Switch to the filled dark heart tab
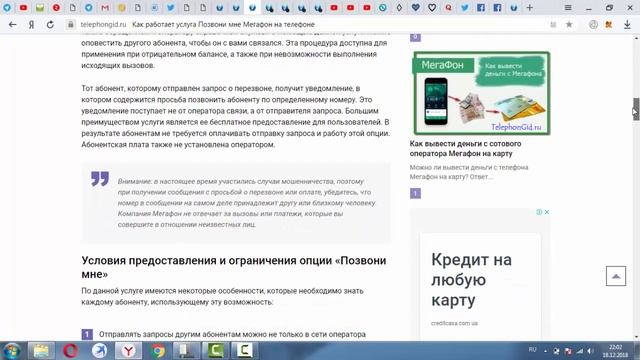 [416, 7]
